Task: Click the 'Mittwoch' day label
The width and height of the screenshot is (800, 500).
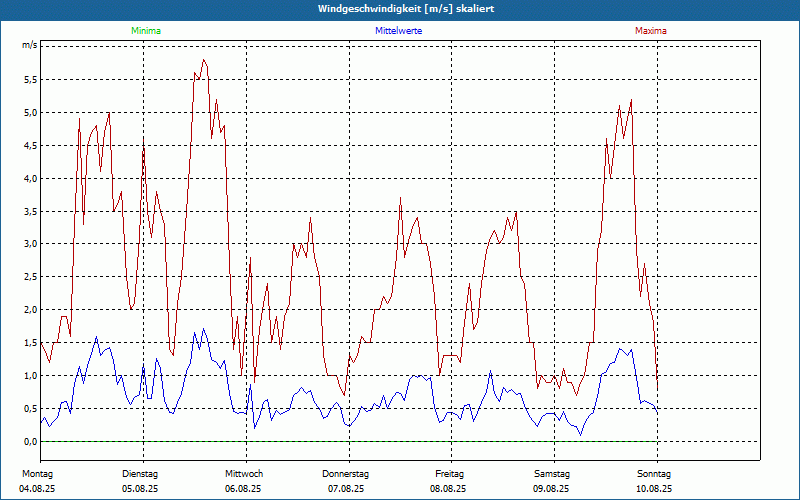Action: (x=244, y=474)
